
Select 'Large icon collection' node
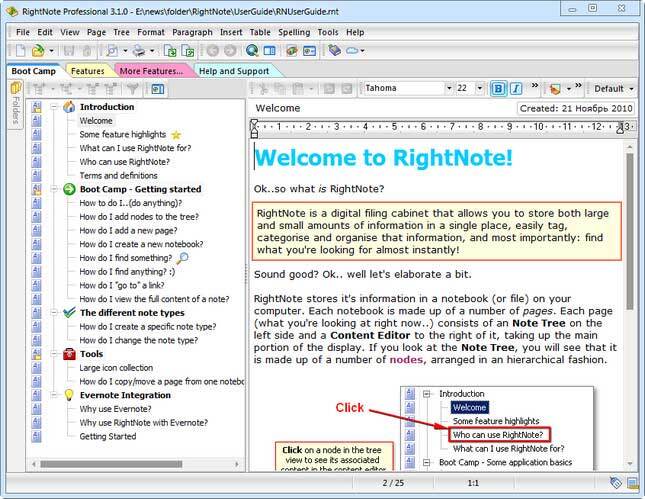[x=116, y=368]
